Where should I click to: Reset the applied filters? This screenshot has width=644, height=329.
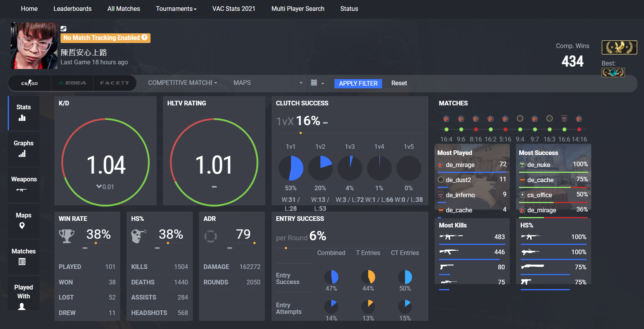399,83
